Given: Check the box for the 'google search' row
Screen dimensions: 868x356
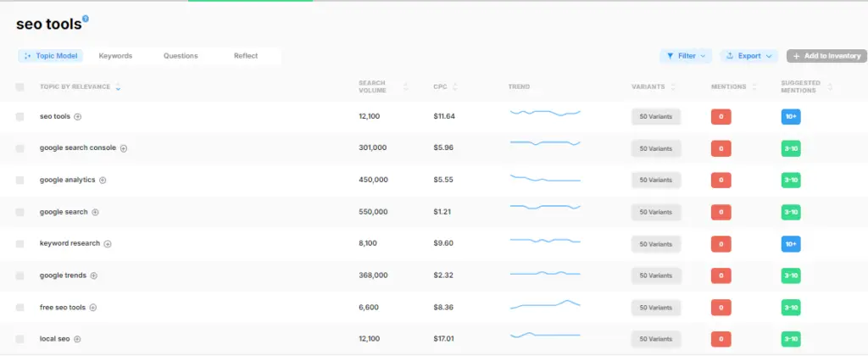Looking at the screenshot, I should [20, 212].
